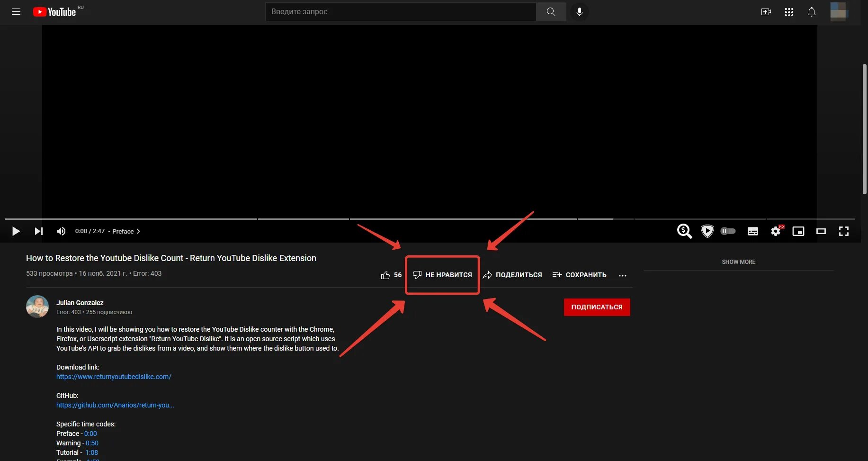Viewport: 868px width, 461px height.
Task: Mute the video volume
Action: [x=61, y=231]
